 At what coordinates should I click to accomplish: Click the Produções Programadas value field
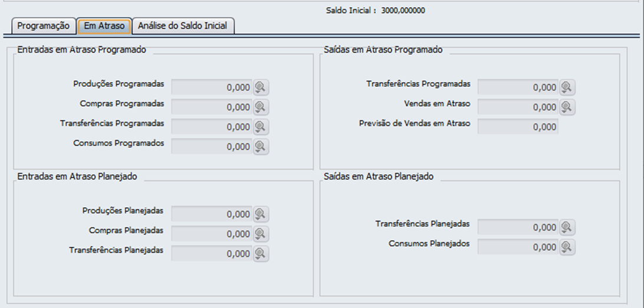click(211, 87)
